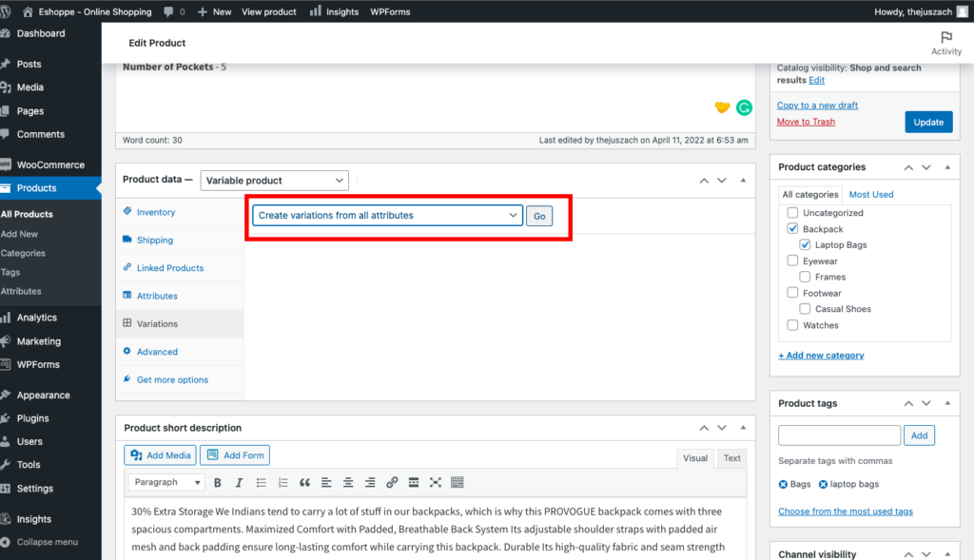Remove the Bags tag
Viewport: 974px width, 560px height.
pyautogui.click(x=783, y=484)
